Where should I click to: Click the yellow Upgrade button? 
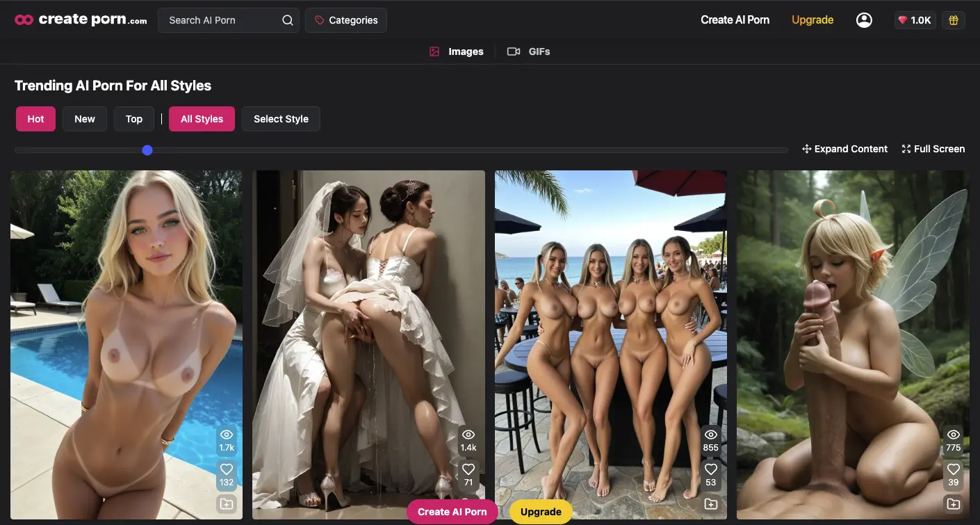click(x=541, y=511)
